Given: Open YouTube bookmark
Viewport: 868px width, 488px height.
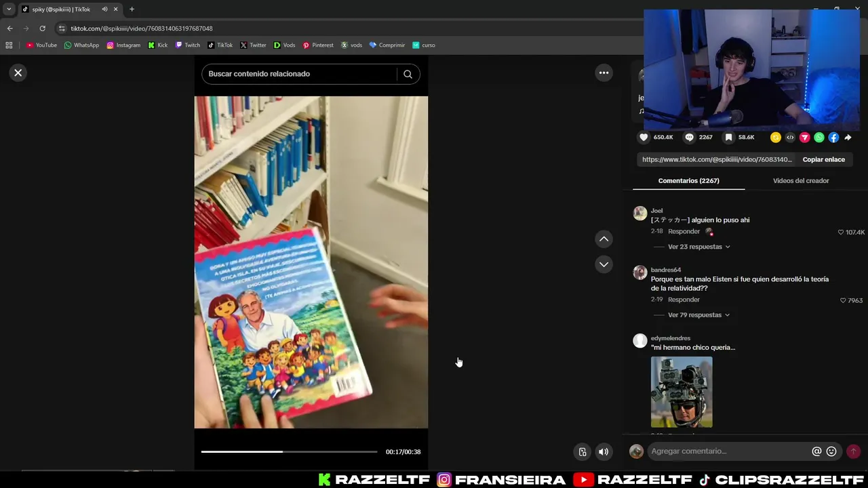Looking at the screenshot, I should [41, 45].
